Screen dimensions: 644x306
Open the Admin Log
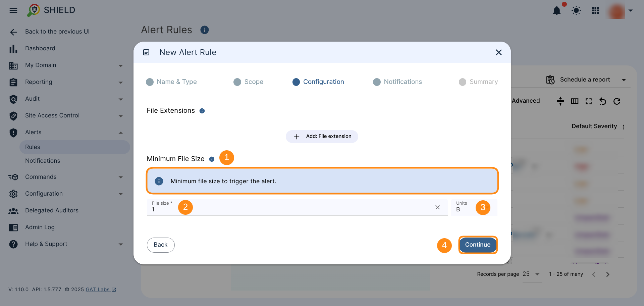pos(40,227)
